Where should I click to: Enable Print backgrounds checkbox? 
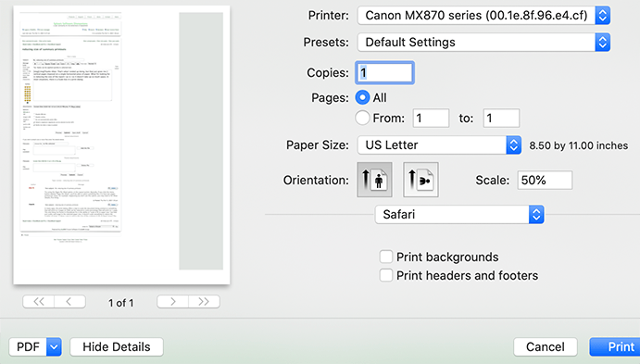[386, 257]
